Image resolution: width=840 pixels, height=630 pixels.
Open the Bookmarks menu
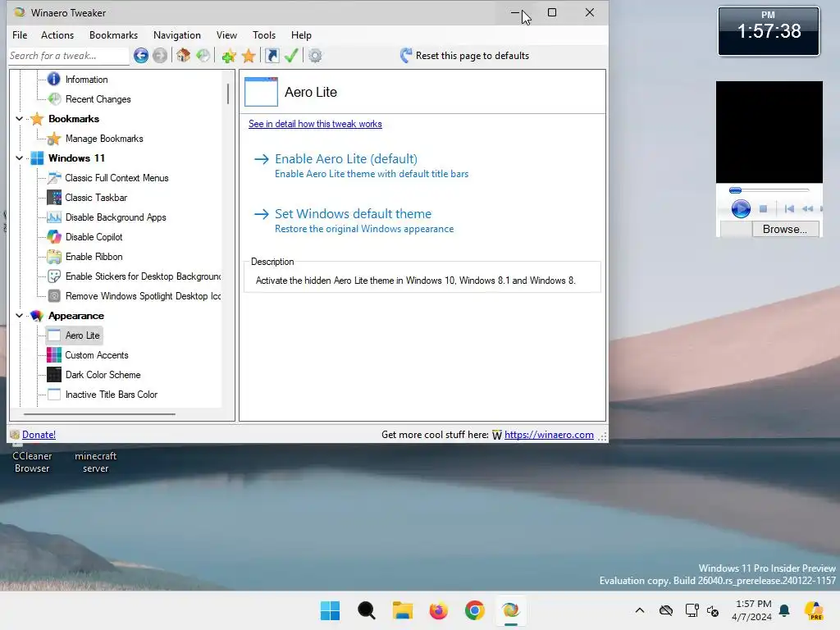tap(113, 34)
